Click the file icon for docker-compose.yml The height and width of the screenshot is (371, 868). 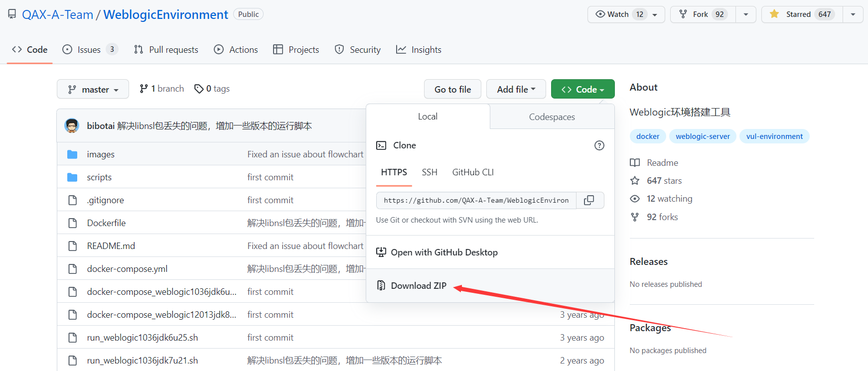coord(73,269)
